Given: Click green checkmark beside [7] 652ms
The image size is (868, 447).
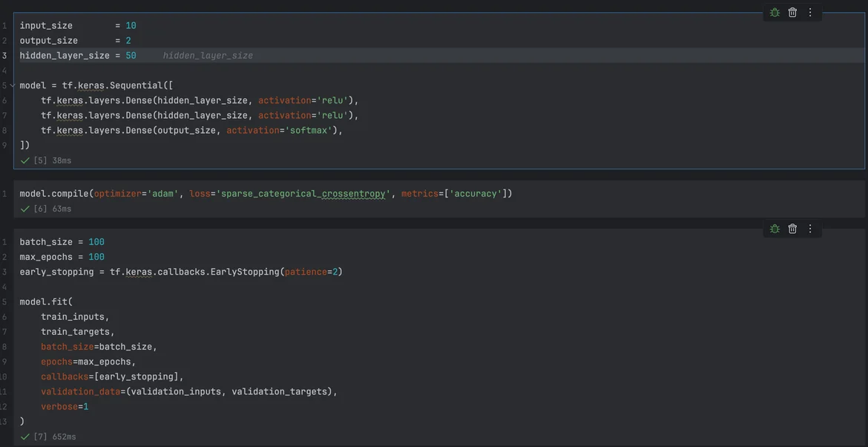Looking at the screenshot, I should tap(25, 437).
